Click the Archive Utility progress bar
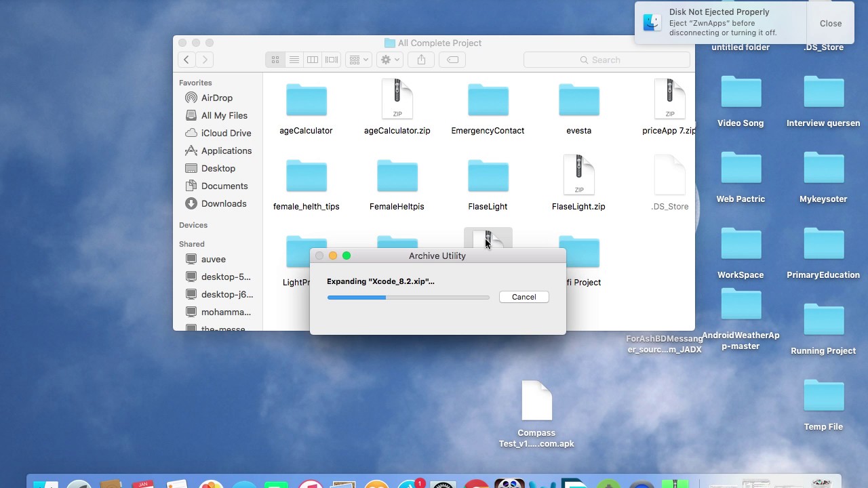Viewport: 868px width, 488px height. click(x=408, y=298)
